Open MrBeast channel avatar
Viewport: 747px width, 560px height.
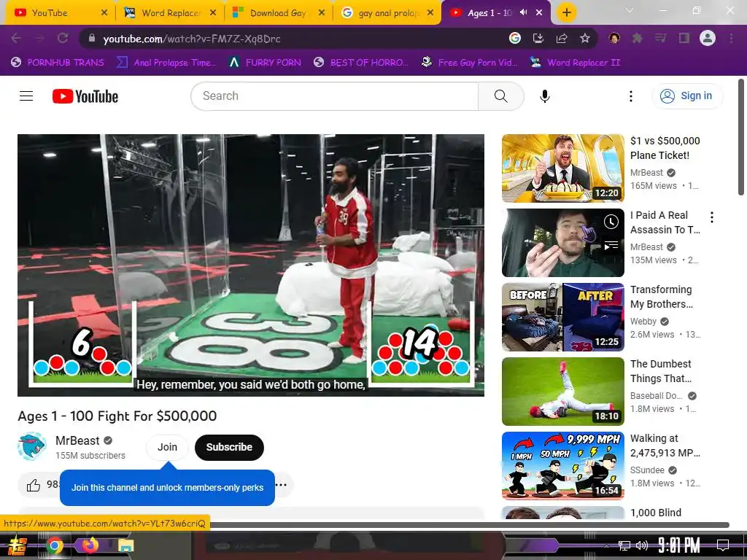pyautogui.click(x=32, y=447)
